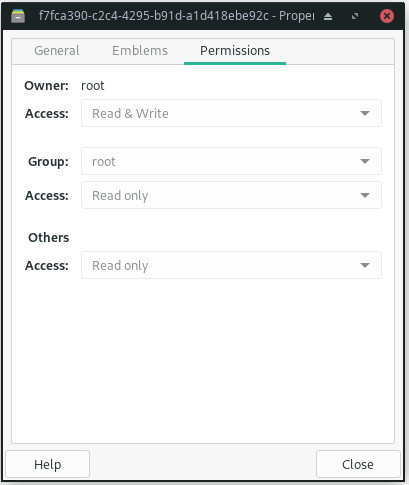Click the Others Access dropdown arrow
The image size is (409, 485).
[x=365, y=265]
